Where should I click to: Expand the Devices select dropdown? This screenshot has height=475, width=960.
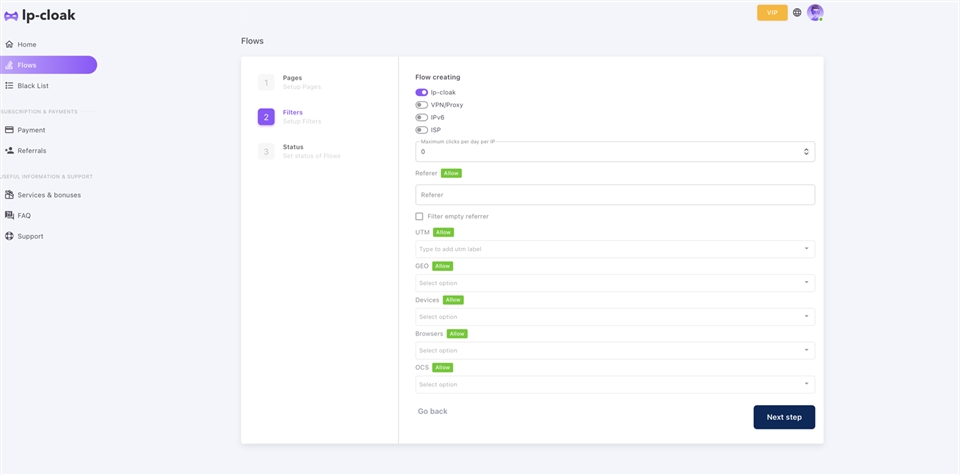(x=614, y=317)
